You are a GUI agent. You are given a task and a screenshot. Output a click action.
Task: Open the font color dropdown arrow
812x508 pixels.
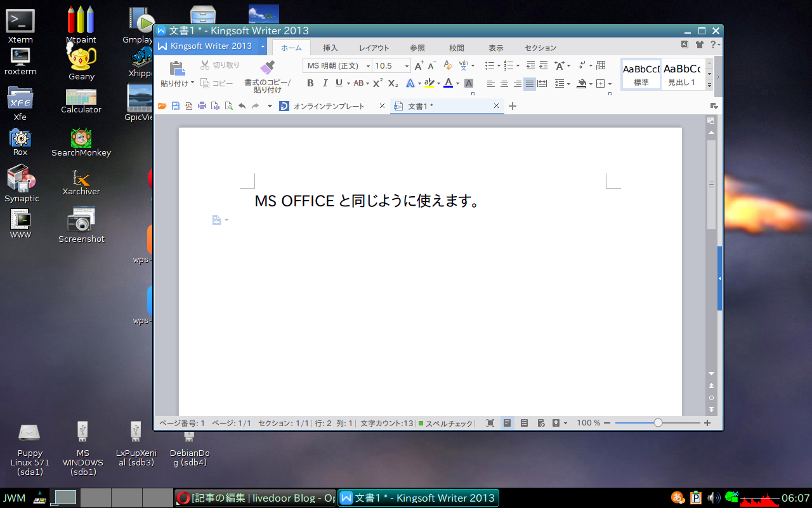457,83
